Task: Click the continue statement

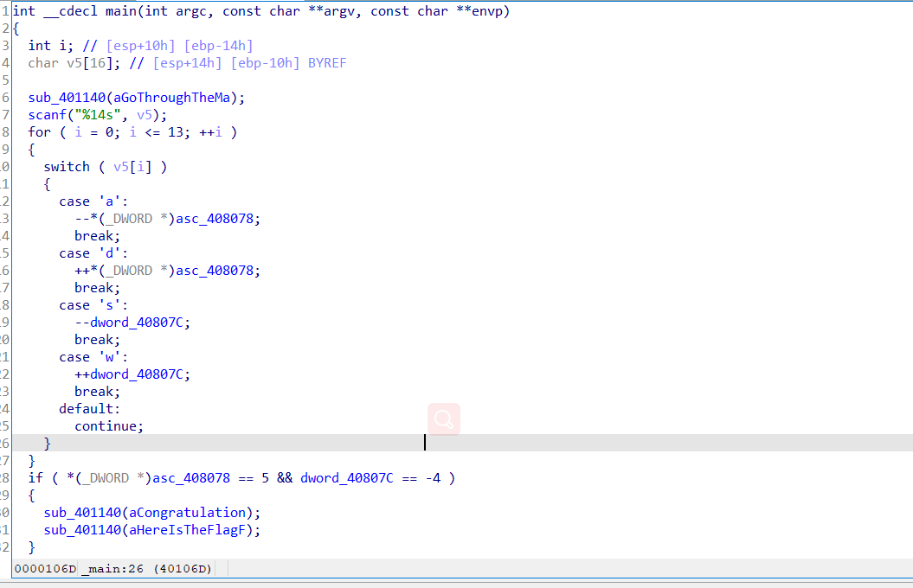Action: pyautogui.click(x=107, y=426)
